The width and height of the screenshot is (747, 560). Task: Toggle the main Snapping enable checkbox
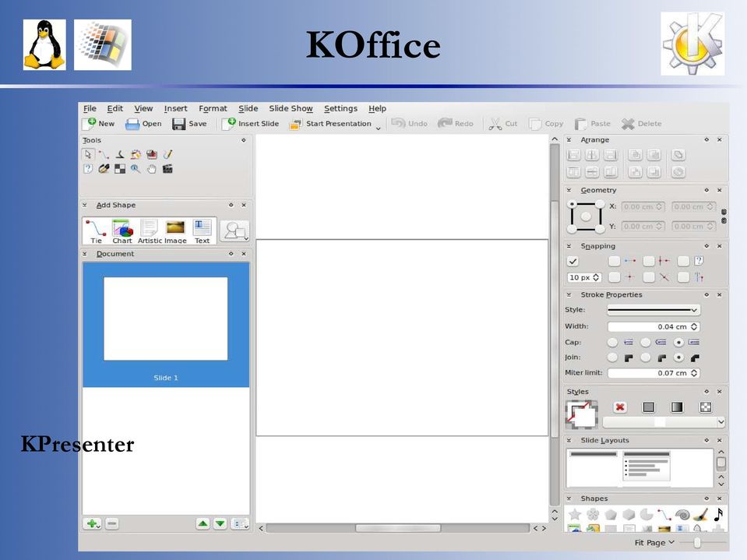pos(573,261)
